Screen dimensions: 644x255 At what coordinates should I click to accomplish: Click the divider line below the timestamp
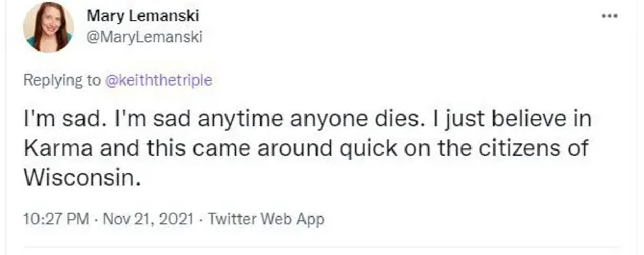[x=322, y=246]
